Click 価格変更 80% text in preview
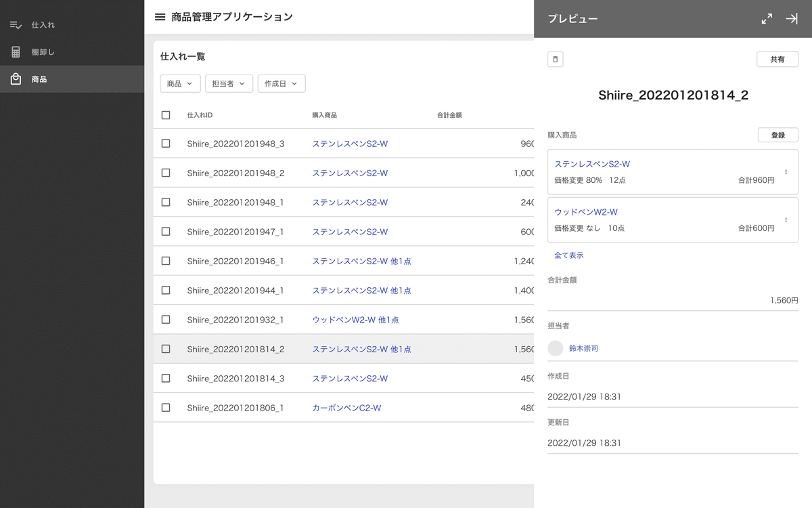This screenshot has height=508, width=812. (578, 180)
